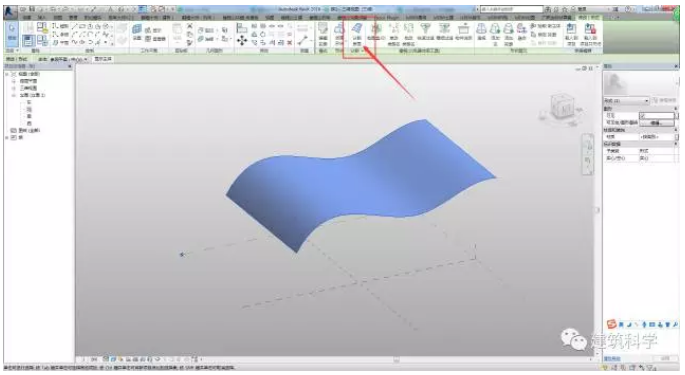
Task: Select the Rotate tool
Action: pos(263,35)
